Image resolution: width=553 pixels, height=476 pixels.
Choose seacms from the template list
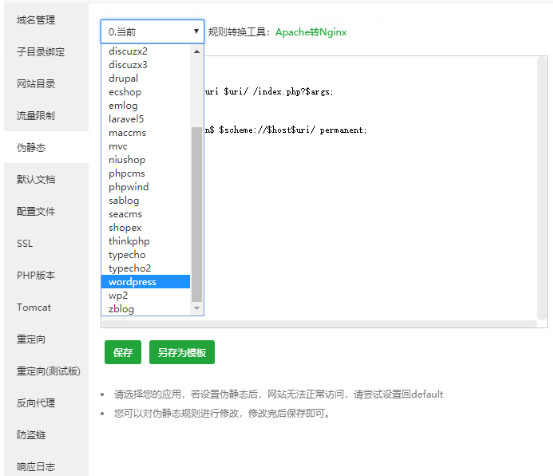pos(146,214)
